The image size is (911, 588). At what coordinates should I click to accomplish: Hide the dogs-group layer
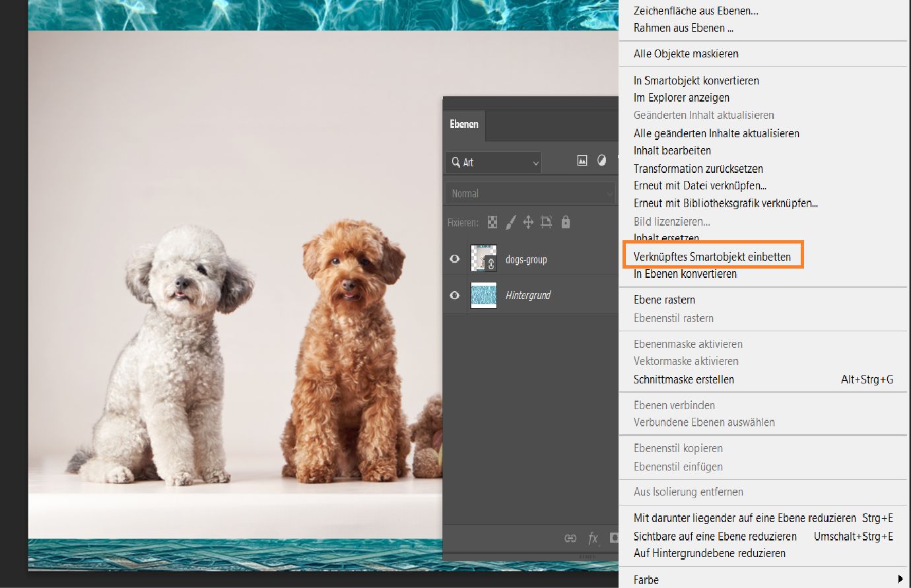[455, 259]
